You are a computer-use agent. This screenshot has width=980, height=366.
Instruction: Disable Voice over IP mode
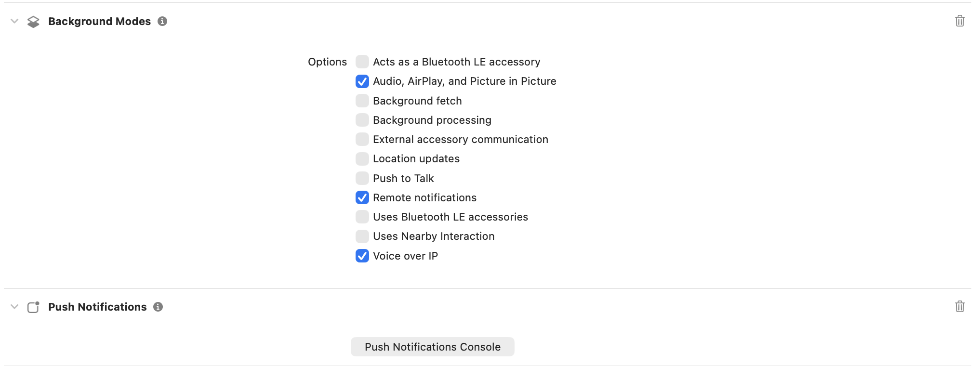(362, 256)
